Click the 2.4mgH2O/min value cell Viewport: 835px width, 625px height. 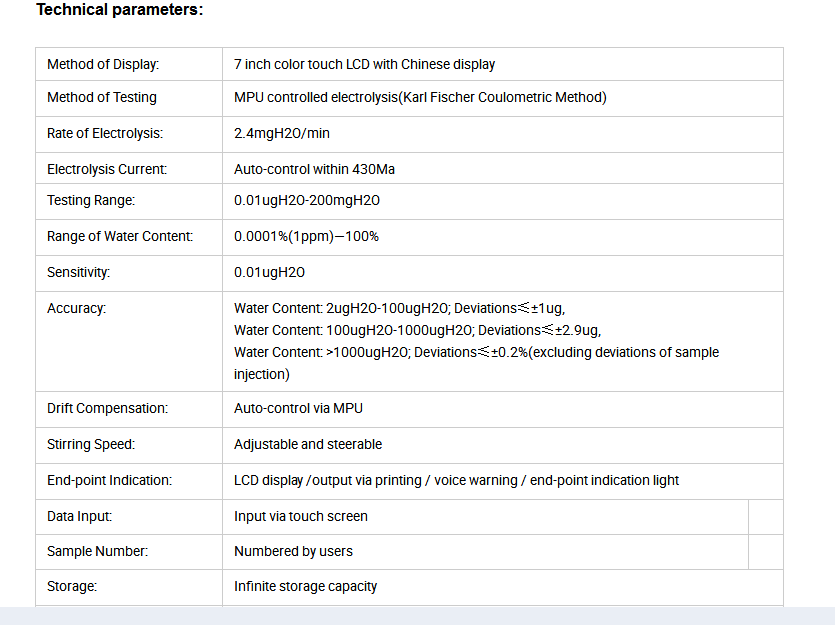click(x=503, y=134)
